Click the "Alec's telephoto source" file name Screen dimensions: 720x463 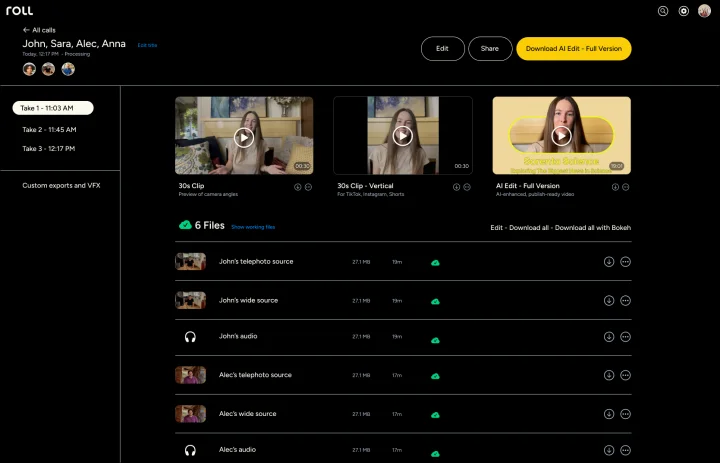[x=255, y=375]
